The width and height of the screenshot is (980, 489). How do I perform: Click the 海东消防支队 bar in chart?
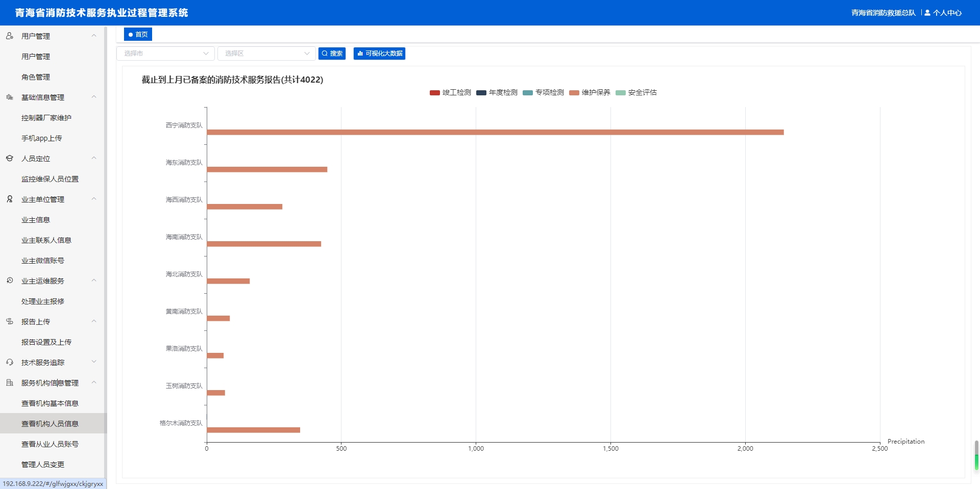coord(267,169)
